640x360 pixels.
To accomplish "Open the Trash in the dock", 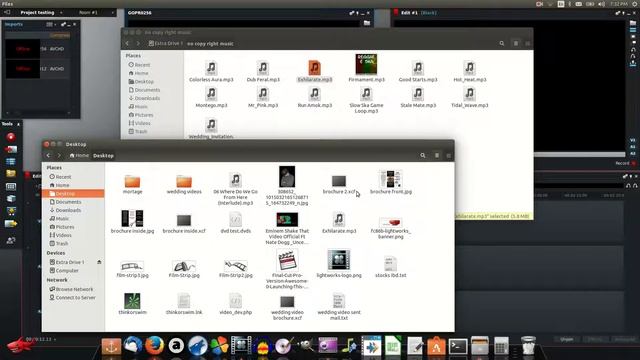I will coord(528,345).
